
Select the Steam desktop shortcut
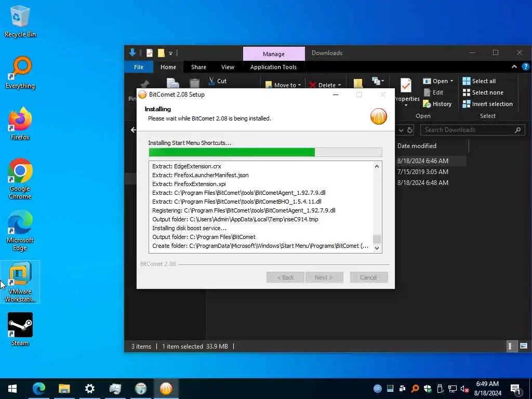(20, 329)
